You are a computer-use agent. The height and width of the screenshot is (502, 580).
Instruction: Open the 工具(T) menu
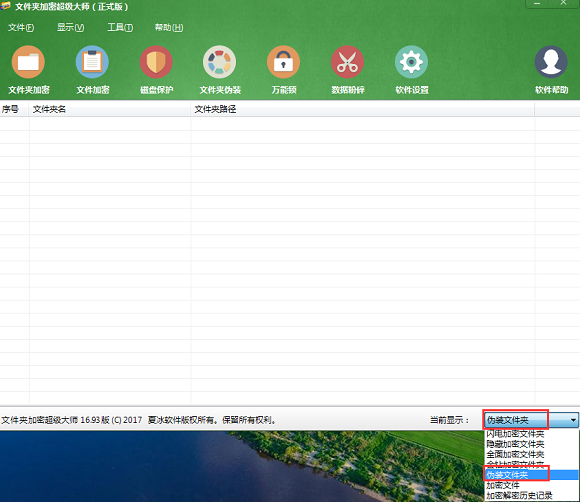[120, 27]
